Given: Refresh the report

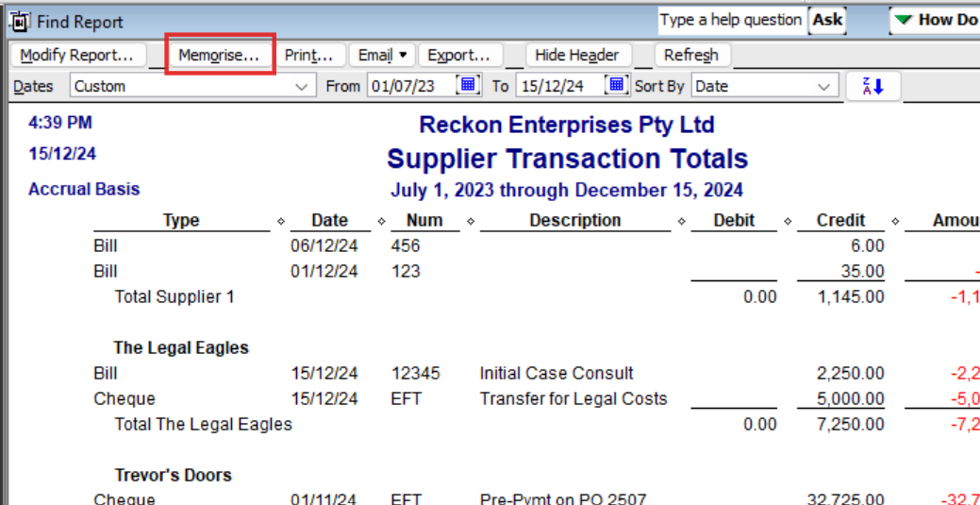Looking at the screenshot, I should 691,55.
